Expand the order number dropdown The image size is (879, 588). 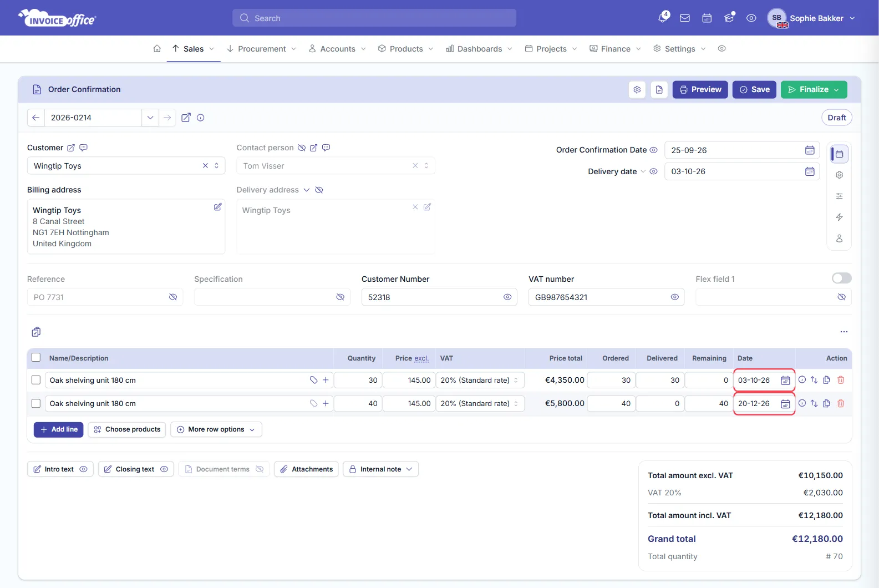[x=150, y=118]
